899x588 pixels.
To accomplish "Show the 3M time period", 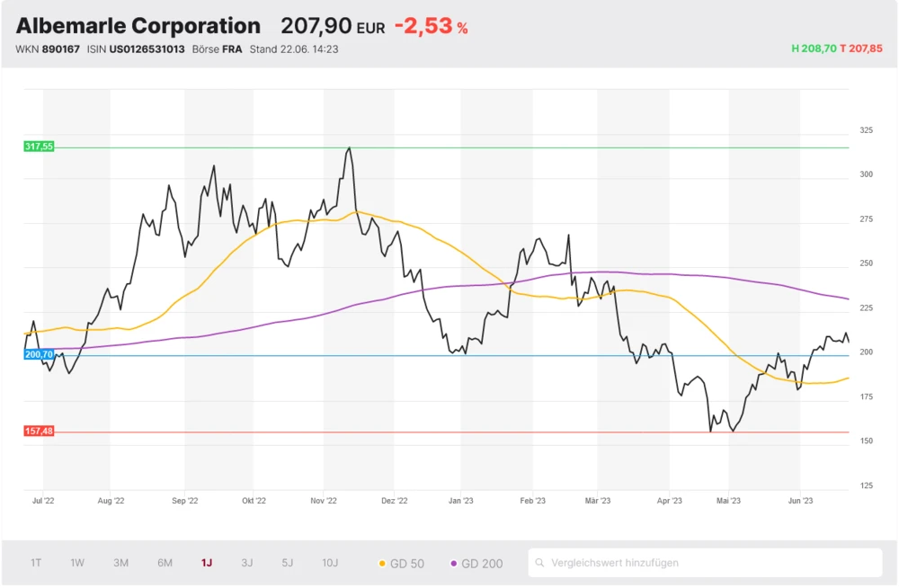I will click(x=121, y=563).
